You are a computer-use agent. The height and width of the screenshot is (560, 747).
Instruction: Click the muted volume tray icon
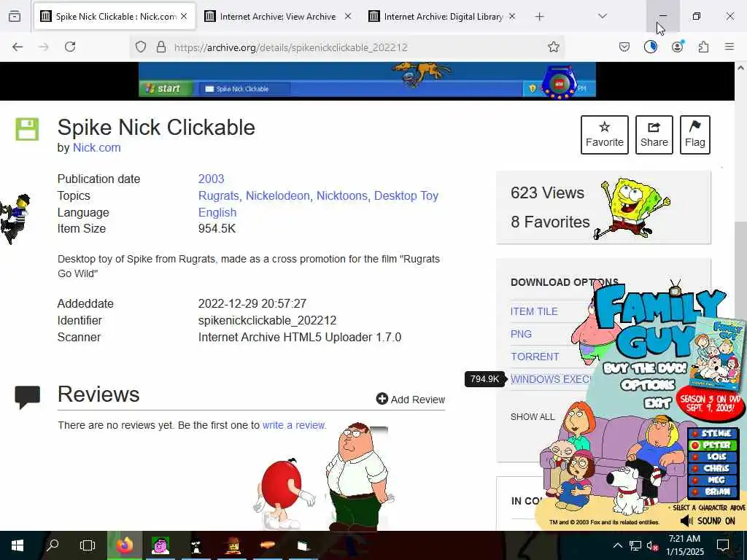[652, 545]
